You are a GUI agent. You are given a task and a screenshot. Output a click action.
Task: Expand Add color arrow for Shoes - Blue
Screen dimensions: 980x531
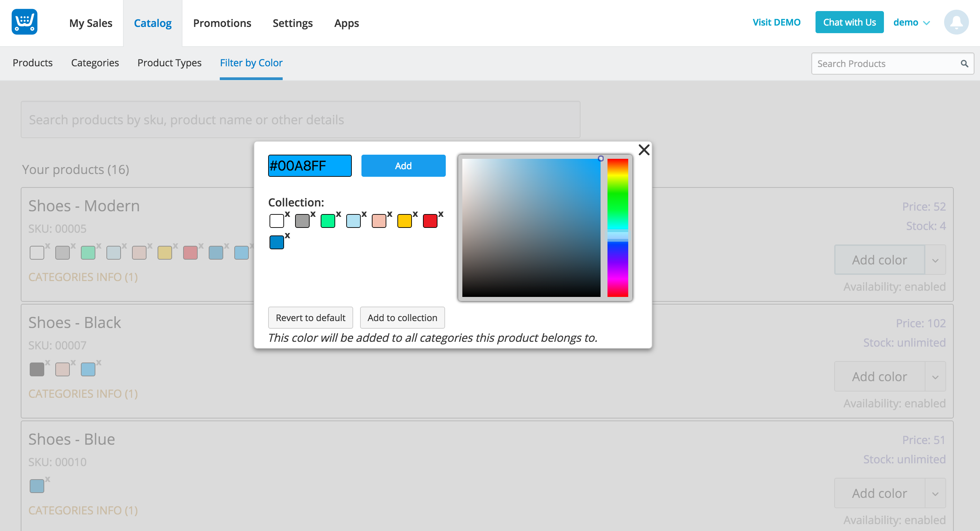click(x=935, y=494)
